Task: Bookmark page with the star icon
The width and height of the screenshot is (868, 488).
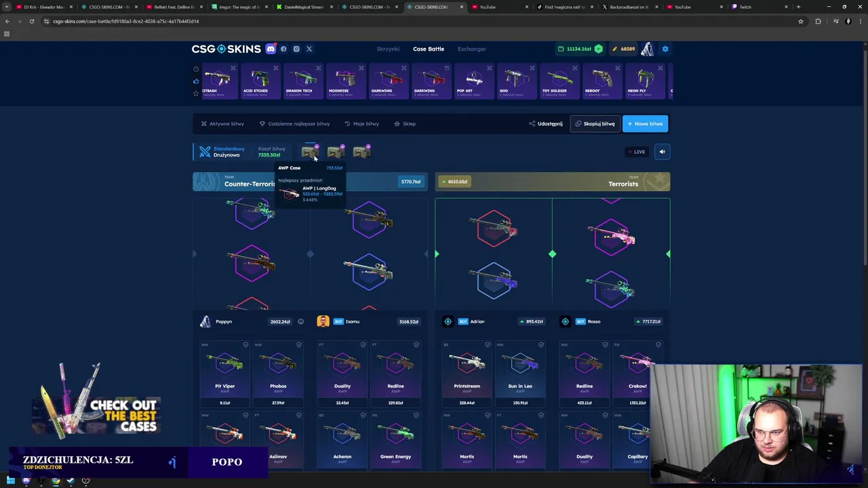Action: (801, 21)
